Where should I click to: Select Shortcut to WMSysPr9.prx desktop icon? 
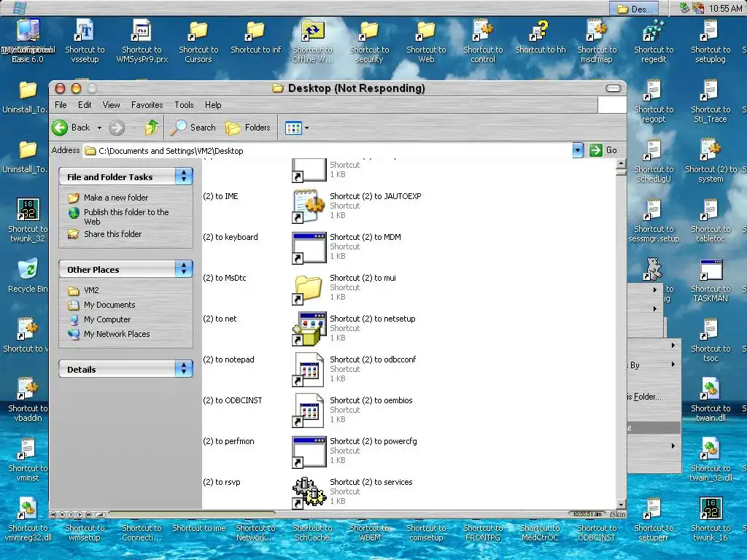142,42
